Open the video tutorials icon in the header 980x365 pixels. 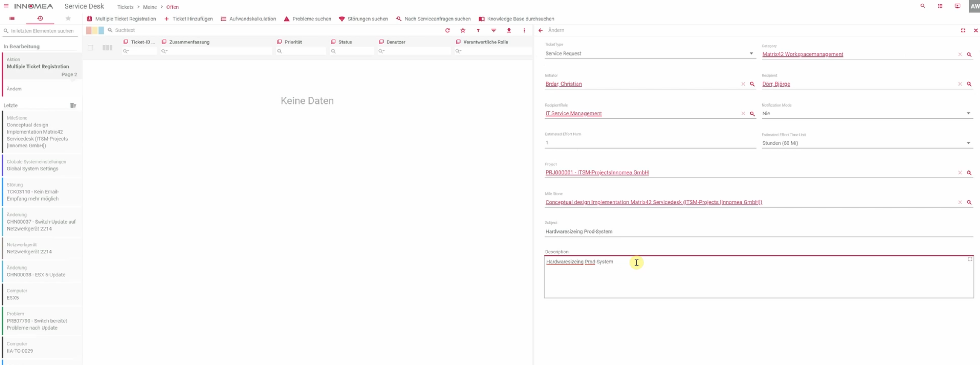click(x=957, y=6)
